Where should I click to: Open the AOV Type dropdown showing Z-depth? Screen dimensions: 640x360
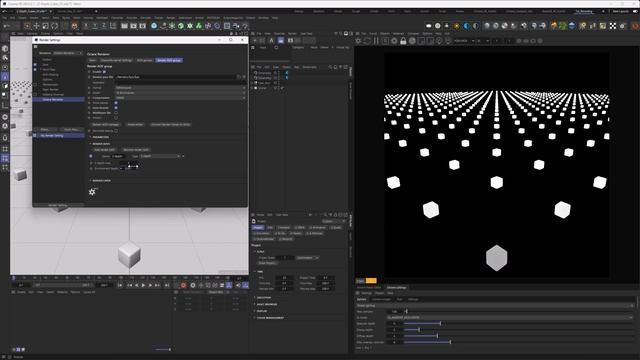click(x=160, y=156)
